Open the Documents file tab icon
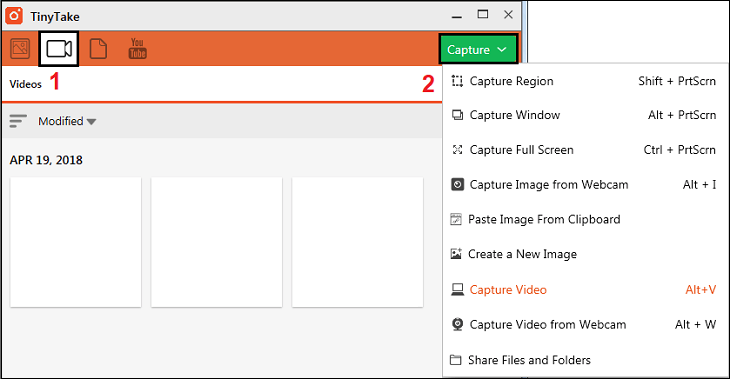730x379 pixels. coord(98,49)
